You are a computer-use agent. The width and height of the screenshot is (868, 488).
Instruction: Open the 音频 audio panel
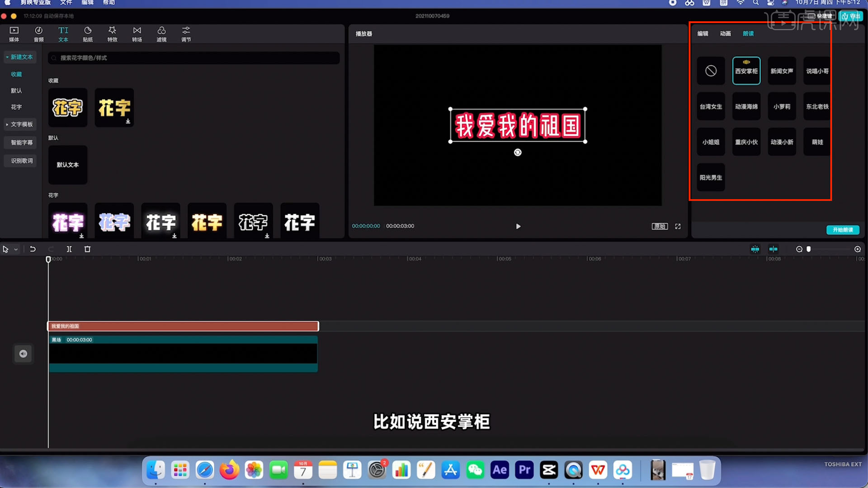coord(39,34)
